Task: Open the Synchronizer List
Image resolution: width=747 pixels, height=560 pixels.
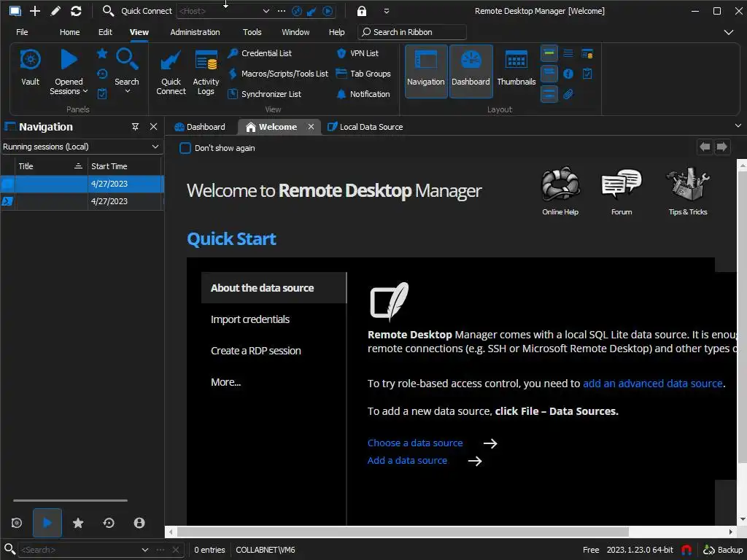Action: [264, 94]
